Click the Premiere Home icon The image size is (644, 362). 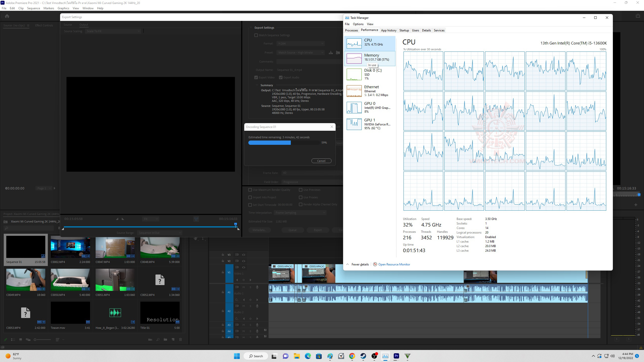click(7, 16)
